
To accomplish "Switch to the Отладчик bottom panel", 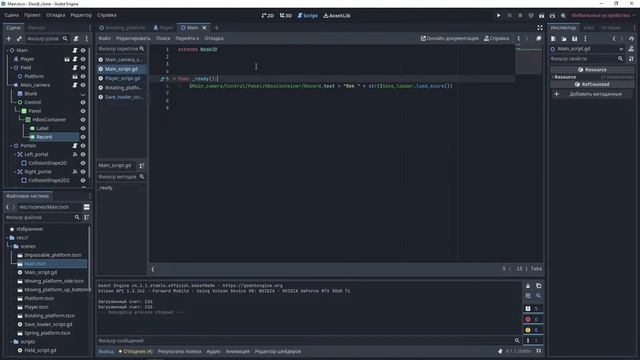I will (136, 351).
